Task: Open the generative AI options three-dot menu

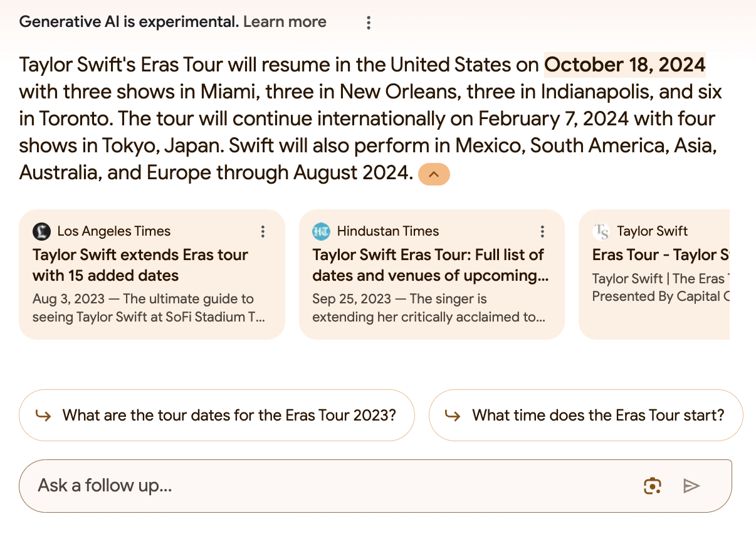Action: (x=369, y=23)
